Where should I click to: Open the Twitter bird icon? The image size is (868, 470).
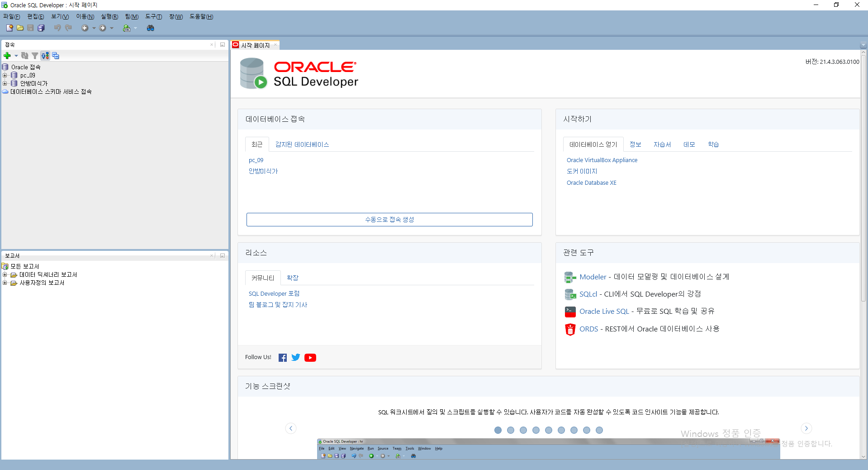(296, 358)
